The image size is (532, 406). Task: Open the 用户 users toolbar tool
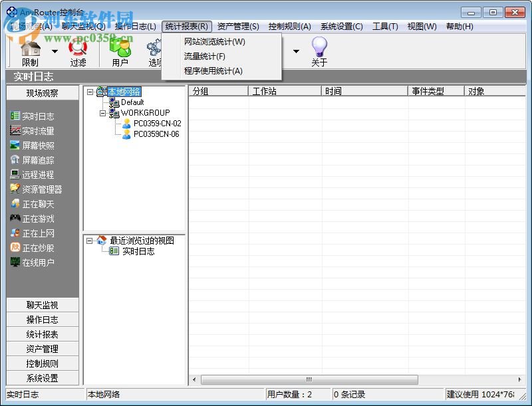[x=118, y=50]
